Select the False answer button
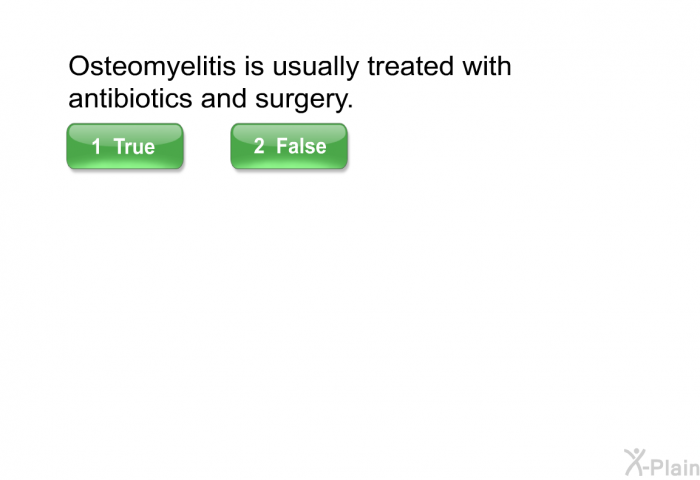700x480 pixels. [x=289, y=146]
